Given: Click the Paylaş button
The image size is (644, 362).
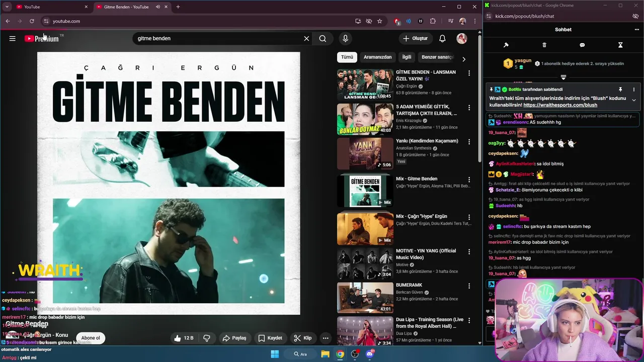Looking at the screenshot, I should click(x=234, y=338).
